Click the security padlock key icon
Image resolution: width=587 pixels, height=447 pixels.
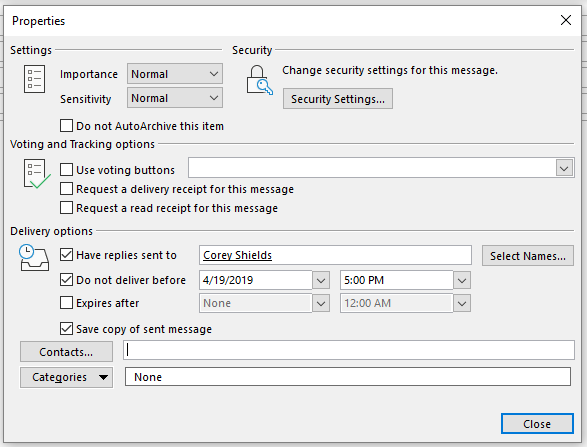coord(259,80)
